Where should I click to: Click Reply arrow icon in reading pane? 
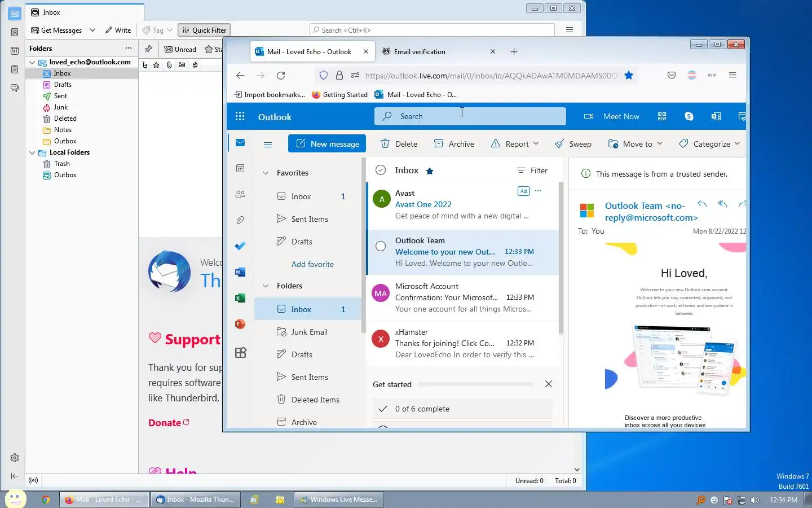click(702, 204)
